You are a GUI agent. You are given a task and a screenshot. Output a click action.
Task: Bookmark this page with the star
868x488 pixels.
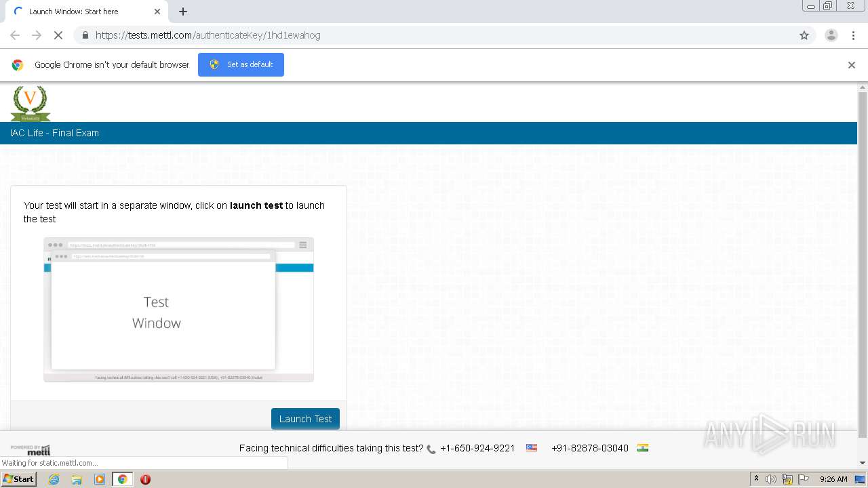tap(804, 35)
